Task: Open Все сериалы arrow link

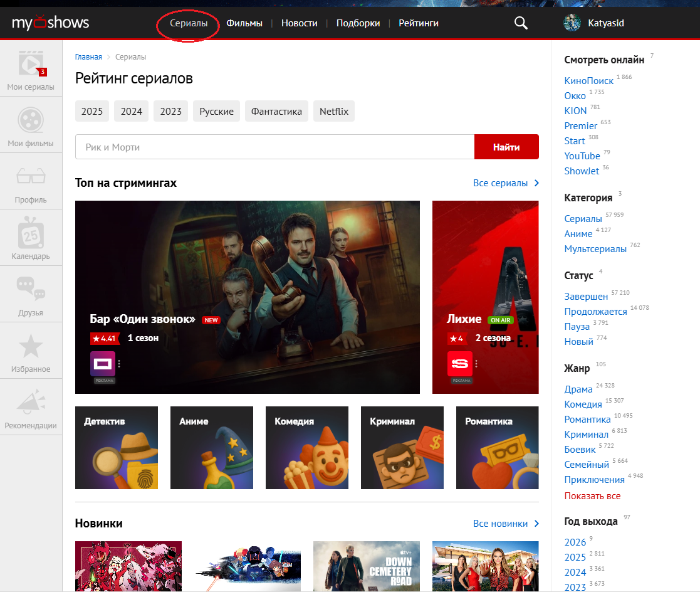Action: [x=506, y=183]
